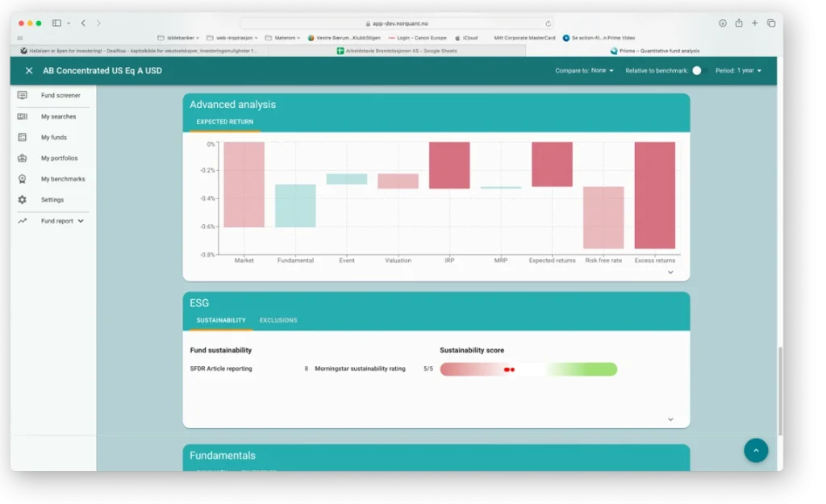The width and height of the screenshot is (826, 504).
Task: Expand the ESG card chevron
Action: (670, 419)
